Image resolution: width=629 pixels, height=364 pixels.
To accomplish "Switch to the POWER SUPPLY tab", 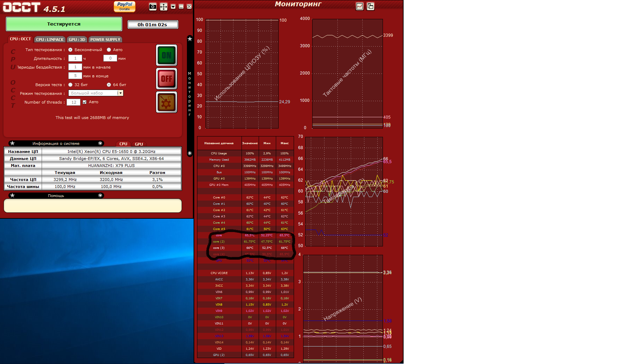I will pyautogui.click(x=105, y=40).
